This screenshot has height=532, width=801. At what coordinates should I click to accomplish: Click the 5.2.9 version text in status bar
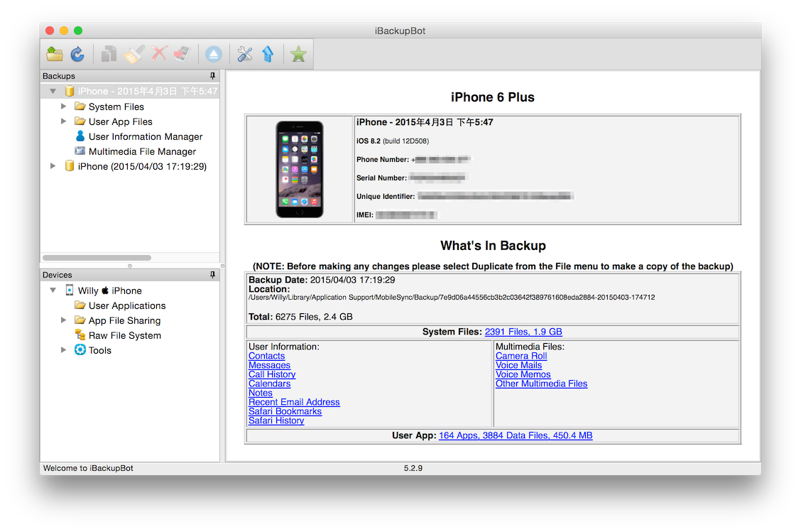(x=413, y=467)
